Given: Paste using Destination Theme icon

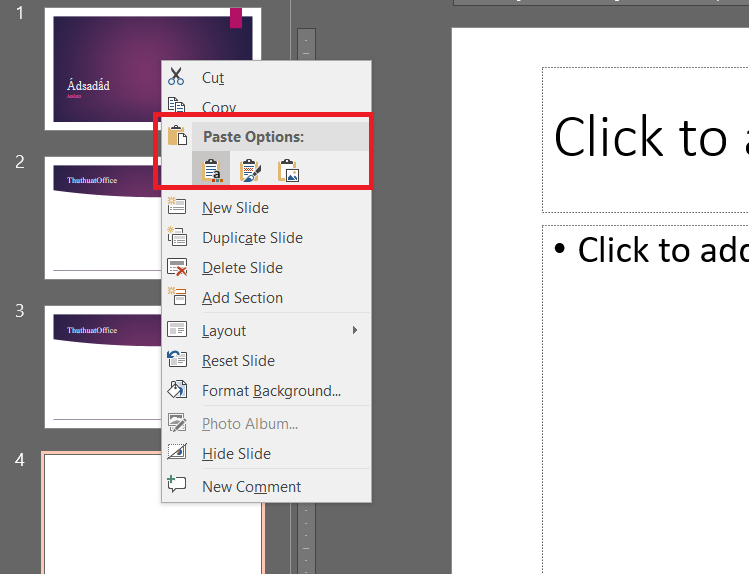Looking at the screenshot, I should 211,171.
